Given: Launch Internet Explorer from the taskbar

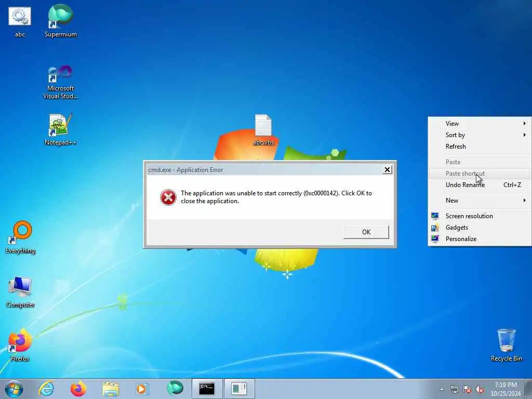Looking at the screenshot, I should 46,389.
